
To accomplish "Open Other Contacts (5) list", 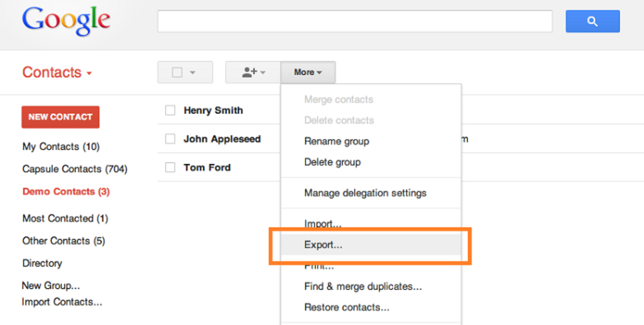I will pos(64,241).
